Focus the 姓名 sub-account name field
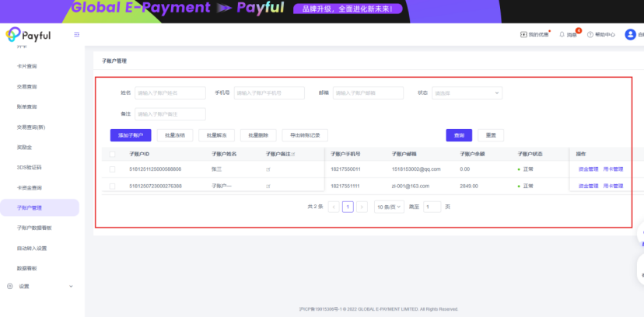644x317 pixels. point(170,93)
